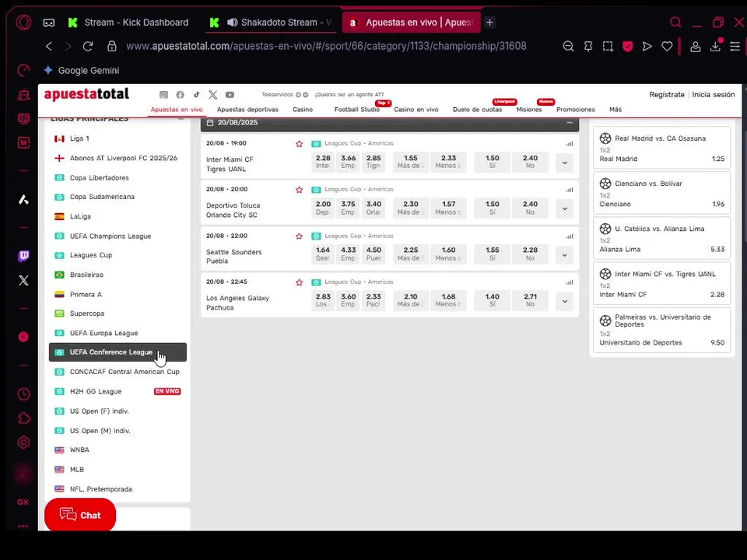Screen dimensions: 747x560
Task: Go back with browser back arrow
Action: click(49, 46)
